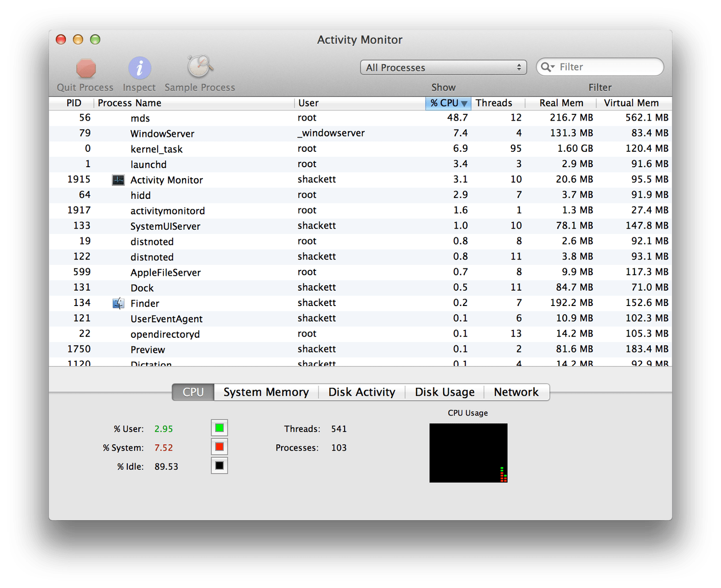Click the magnifying glass in Filter field
721x588 pixels.
coord(547,67)
